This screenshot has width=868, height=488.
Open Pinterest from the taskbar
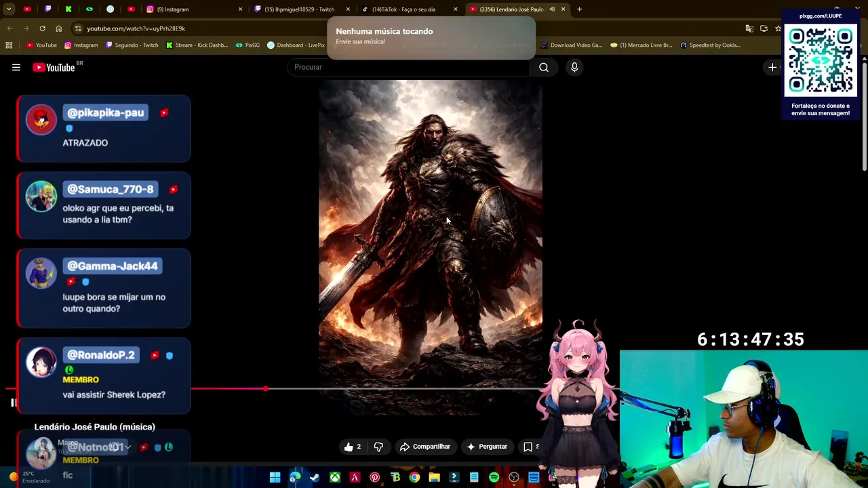click(x=374, y=478)
